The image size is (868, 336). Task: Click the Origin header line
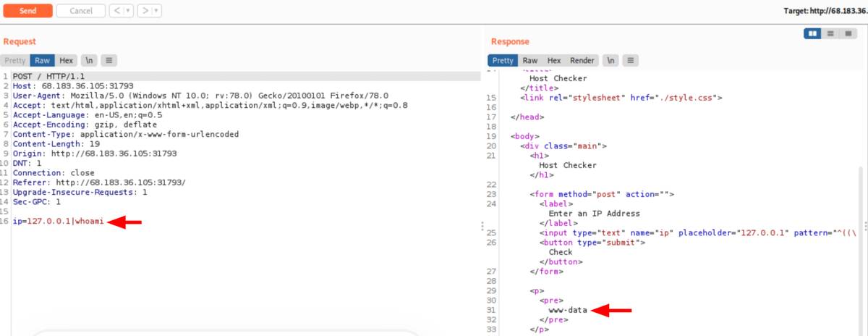[x=94, y=153]
